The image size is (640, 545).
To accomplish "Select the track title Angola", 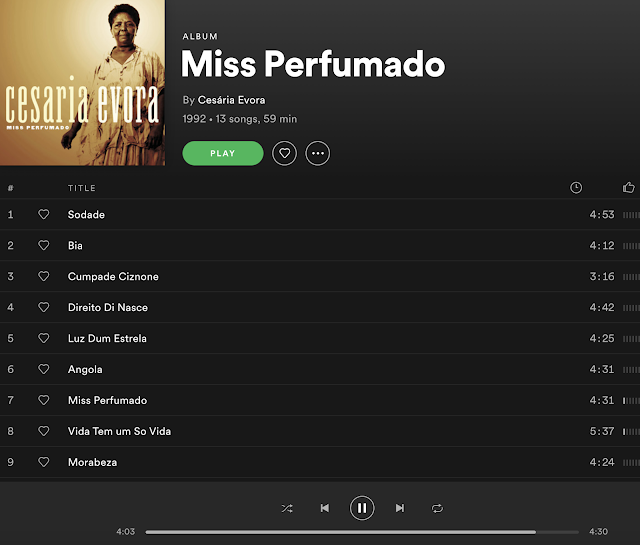I will click(85, 369).
